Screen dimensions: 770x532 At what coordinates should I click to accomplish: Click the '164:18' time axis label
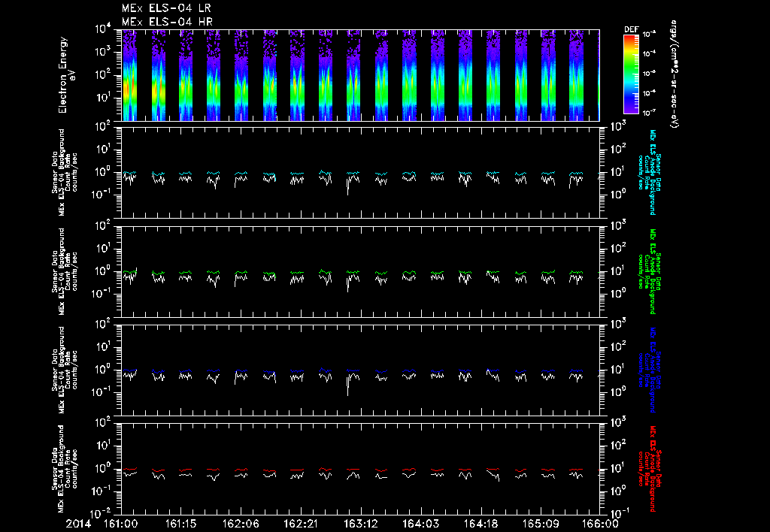(x=480, y=524)
